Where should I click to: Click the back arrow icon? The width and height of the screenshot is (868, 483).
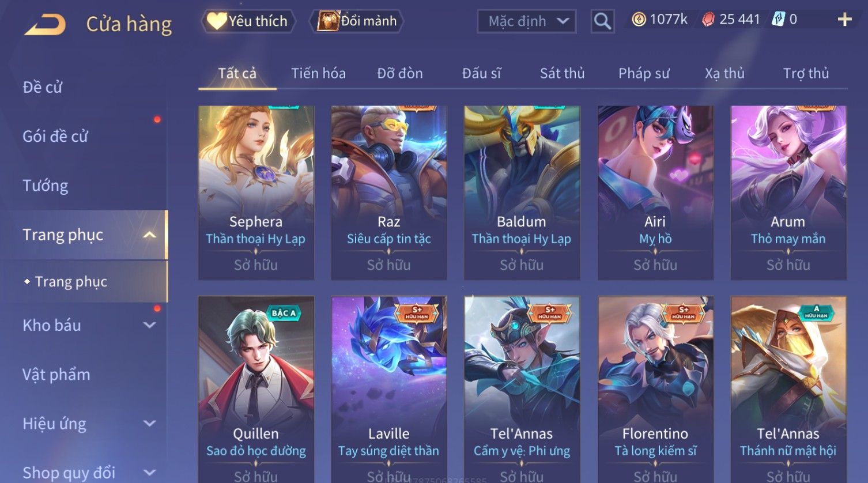pos(45,25)
